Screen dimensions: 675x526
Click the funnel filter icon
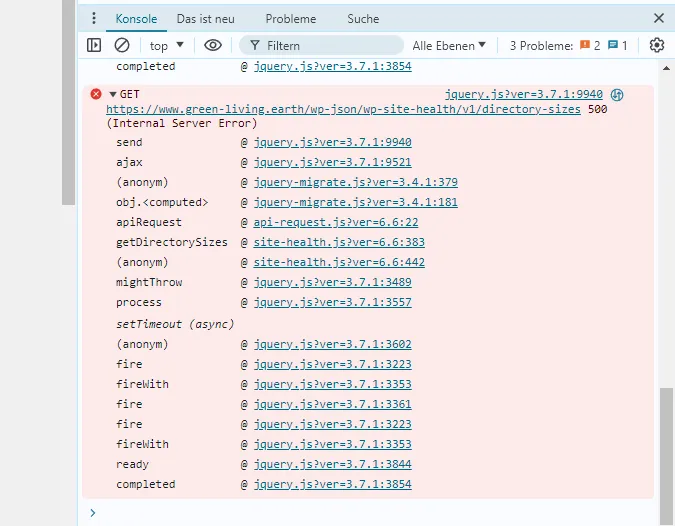(x=255, y=45)
